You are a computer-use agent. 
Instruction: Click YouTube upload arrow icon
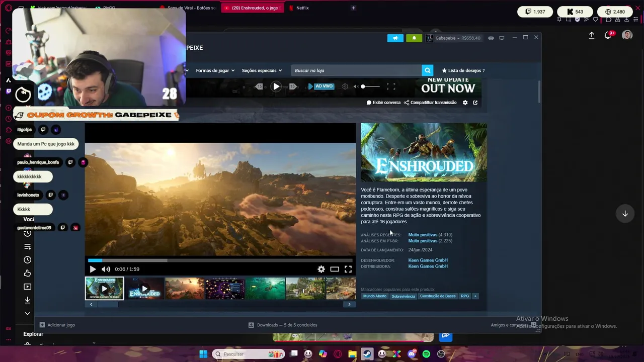592,35
